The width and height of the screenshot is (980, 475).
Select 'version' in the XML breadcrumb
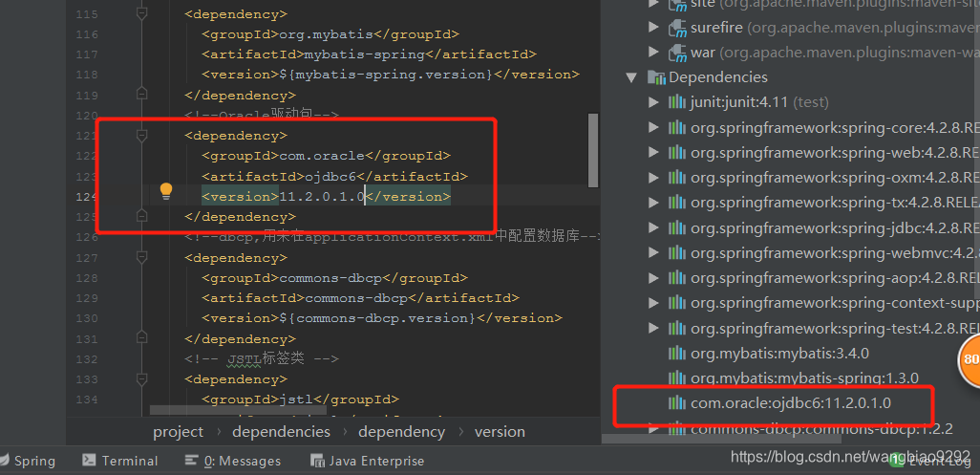[500, 432]
